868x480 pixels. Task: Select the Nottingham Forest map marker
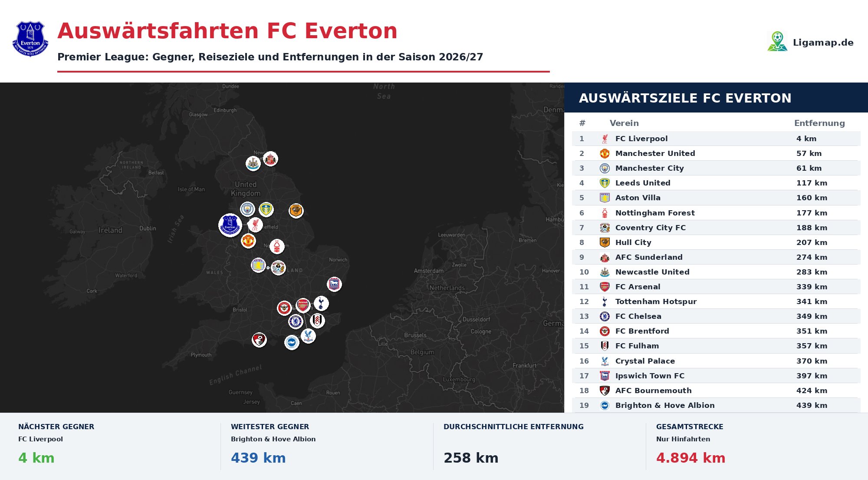[x=277, y=246]
